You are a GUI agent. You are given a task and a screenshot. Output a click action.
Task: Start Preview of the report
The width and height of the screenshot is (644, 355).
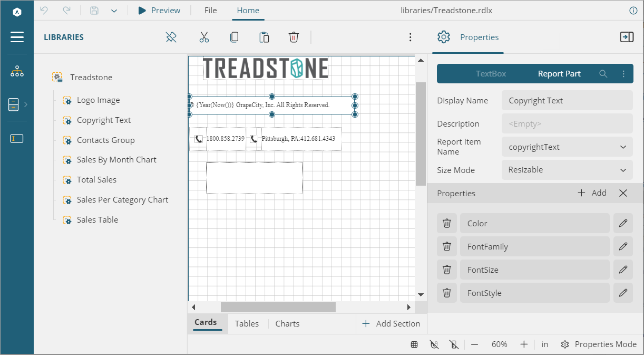[x=159, y=11]
